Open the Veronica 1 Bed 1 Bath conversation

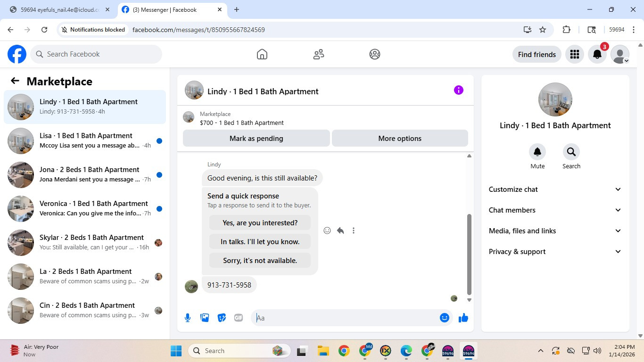tap(85, 209)
